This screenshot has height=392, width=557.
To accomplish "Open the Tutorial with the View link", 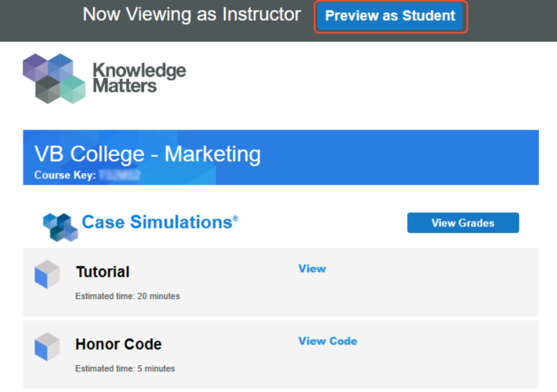I will pos(312,269).
